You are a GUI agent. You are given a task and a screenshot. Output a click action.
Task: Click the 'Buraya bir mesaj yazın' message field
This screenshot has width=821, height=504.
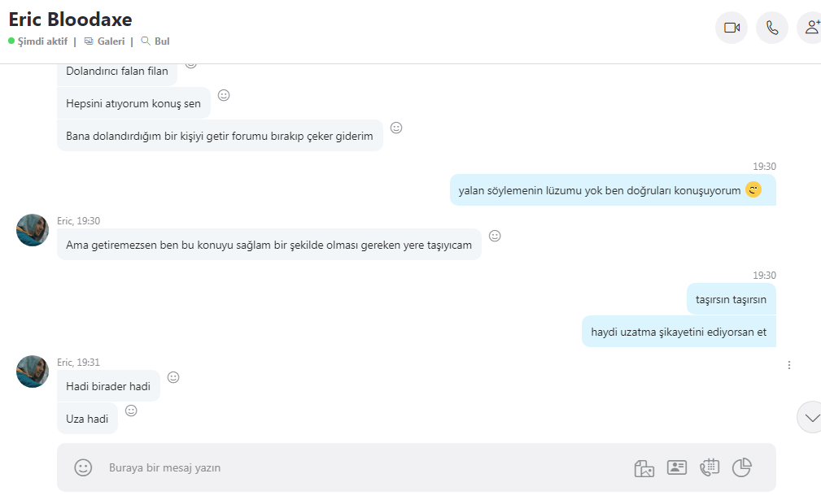[361, 467]
